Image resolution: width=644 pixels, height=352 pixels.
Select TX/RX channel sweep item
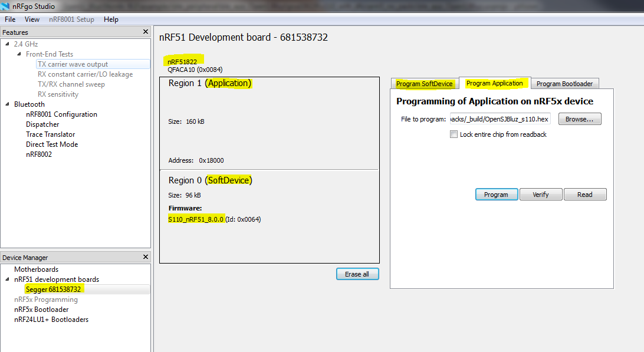coord(71,84)
